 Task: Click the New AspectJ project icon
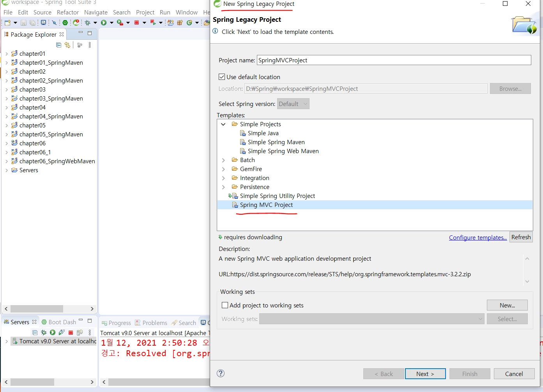171,23
